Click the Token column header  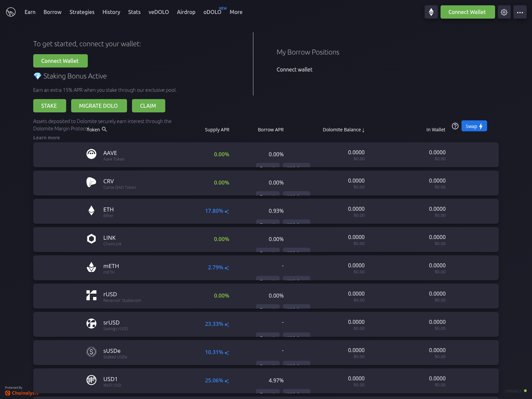click(x=93, y=130)
